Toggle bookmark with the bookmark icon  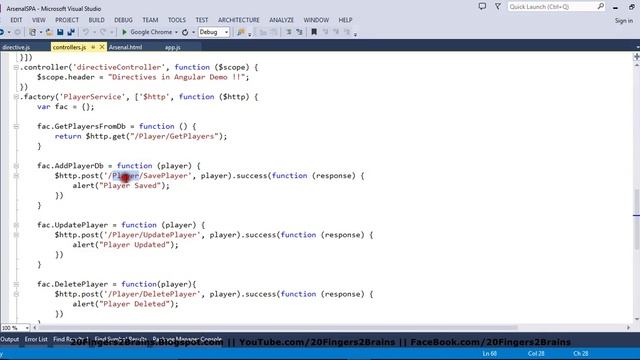[314, 32]
